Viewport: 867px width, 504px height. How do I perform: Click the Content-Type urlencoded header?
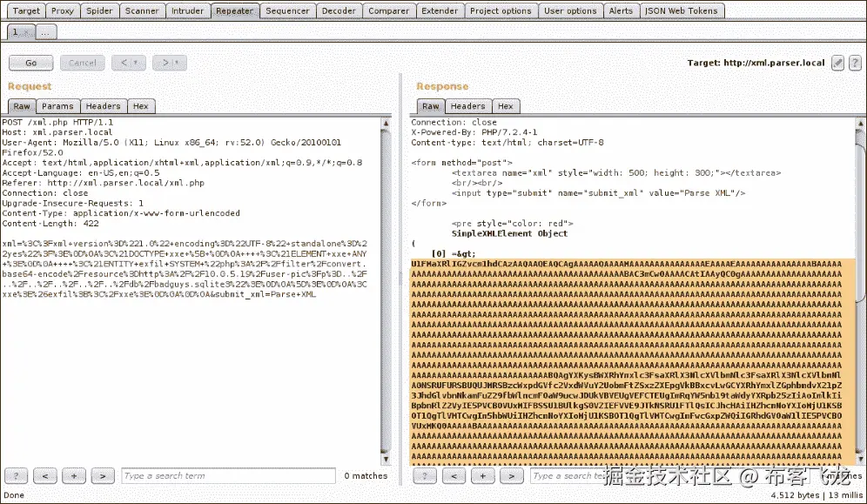click(x=120, y=213)
